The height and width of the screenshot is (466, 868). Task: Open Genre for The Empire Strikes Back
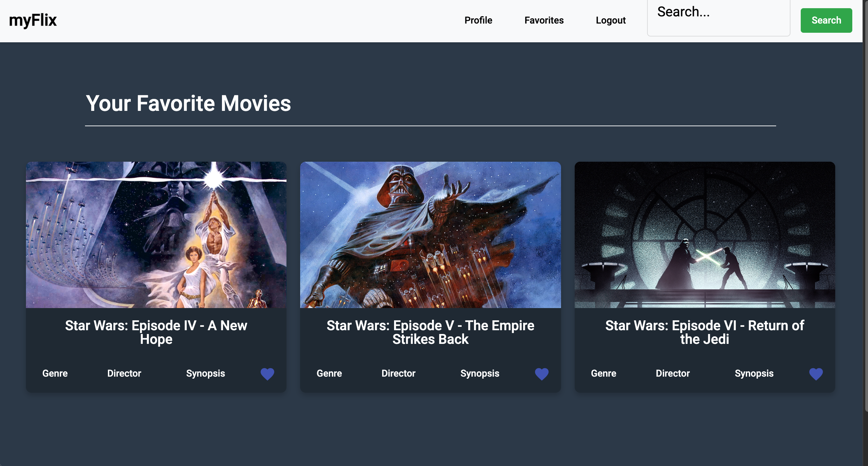(329, 373)
